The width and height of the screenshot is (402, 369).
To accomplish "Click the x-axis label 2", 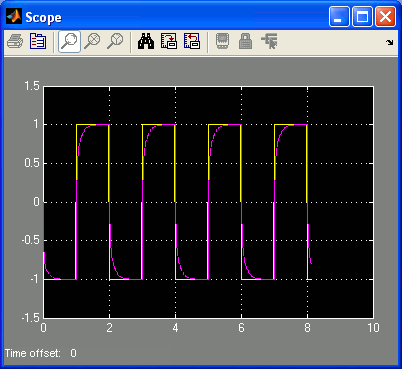I will tap(109, 328).
